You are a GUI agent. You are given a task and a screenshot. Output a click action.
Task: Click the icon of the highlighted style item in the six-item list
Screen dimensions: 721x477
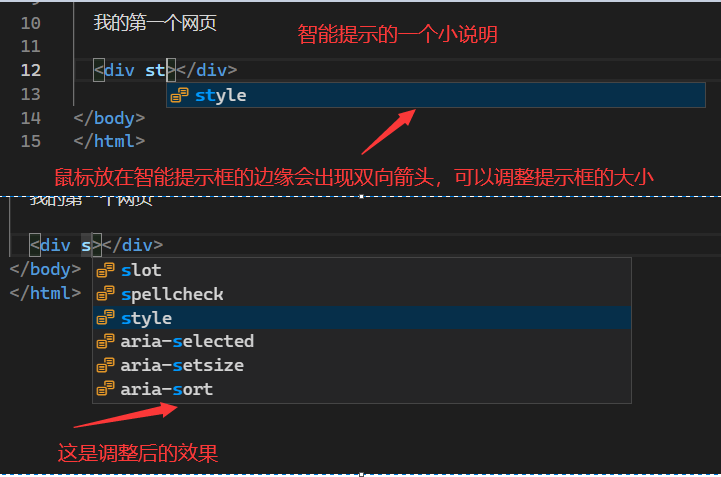pos(105,318)
